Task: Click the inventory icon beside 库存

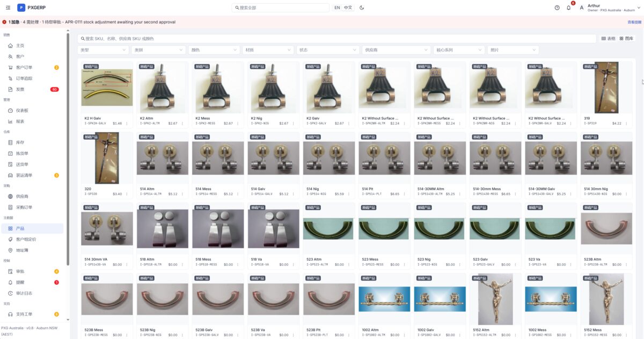Action: click(11, 142)
